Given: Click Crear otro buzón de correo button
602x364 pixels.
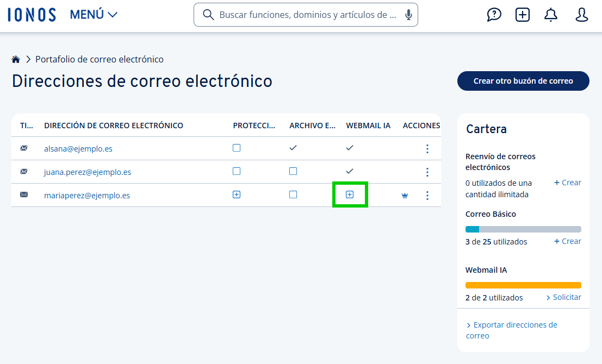Looking at the screenshot, I should point(523,81).
